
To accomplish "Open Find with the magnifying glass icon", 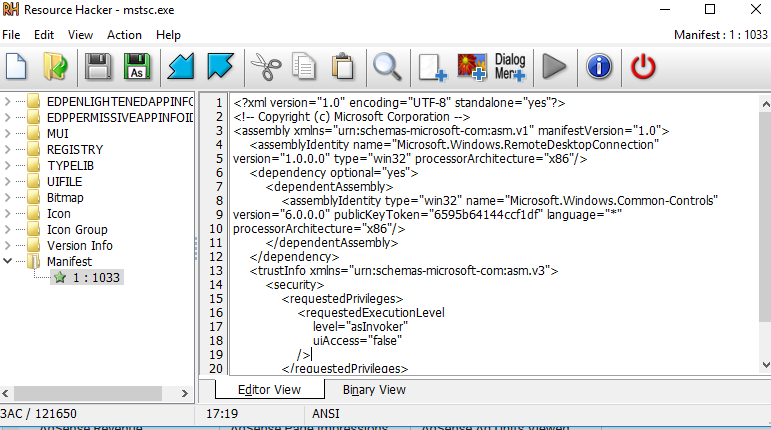I will (x=387, y=66).
